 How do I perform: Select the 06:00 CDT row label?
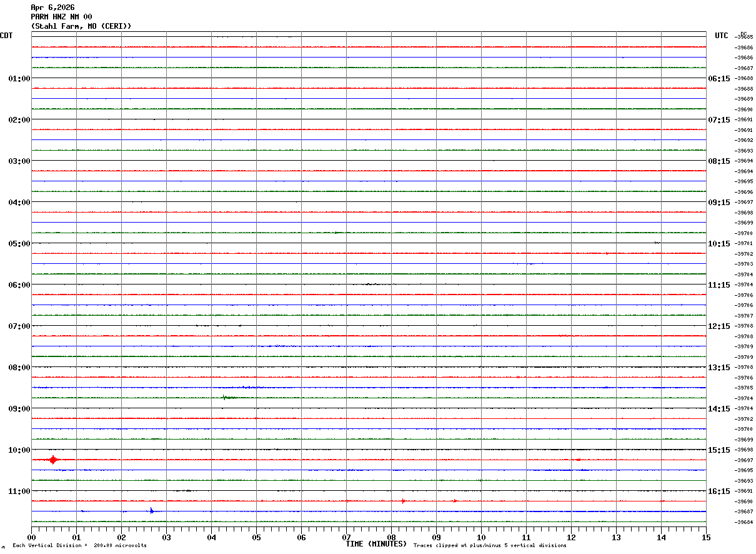(x=19, y=285)
